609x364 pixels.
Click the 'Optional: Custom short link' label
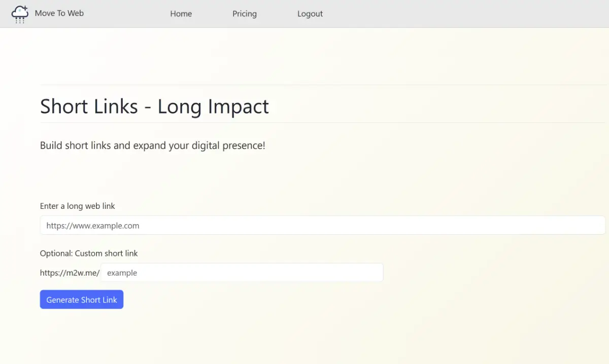(89, 253)
